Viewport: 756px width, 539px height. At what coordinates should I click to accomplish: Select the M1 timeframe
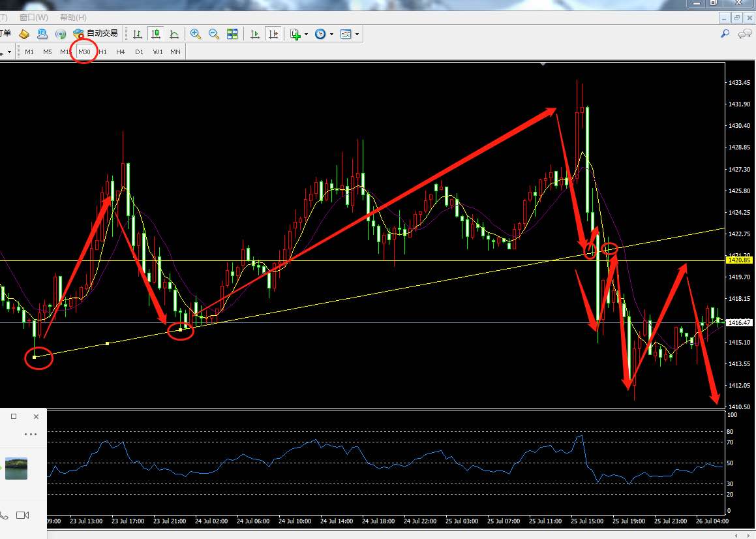(x=29, y=52)
